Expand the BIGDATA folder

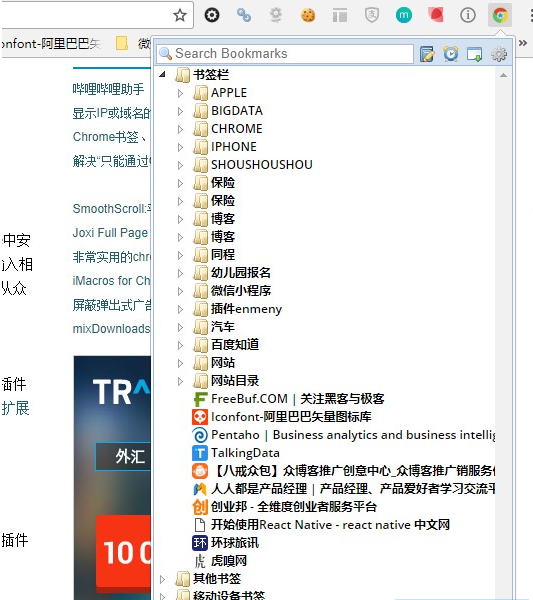(x=180, y=111)
